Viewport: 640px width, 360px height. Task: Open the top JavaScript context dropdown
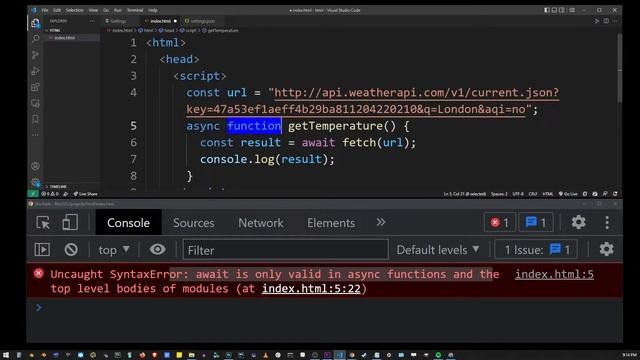(x=114, y=250)
